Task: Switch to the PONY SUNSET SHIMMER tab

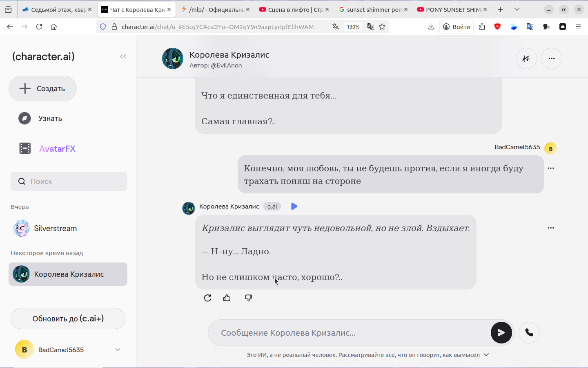Action: 452,9
